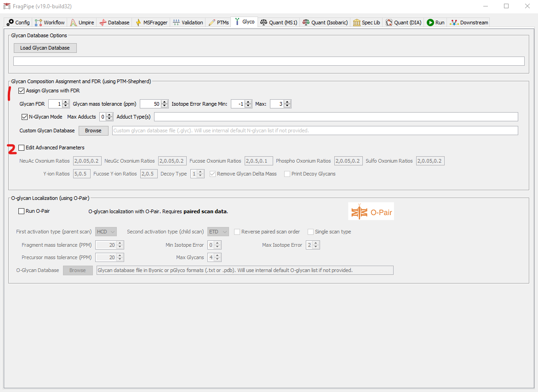538x392 pixels.
Task: Click the Validation tab icon
Action: [x=177, y=23]
